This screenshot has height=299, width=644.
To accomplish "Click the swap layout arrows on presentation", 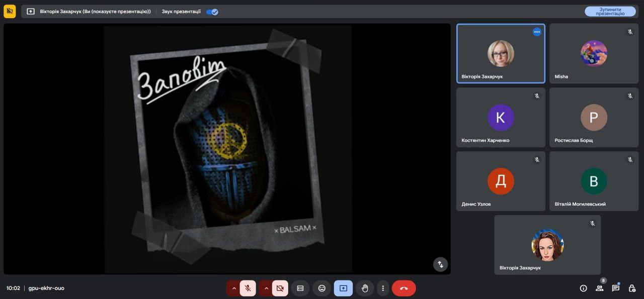I will [x=440, y=264].
